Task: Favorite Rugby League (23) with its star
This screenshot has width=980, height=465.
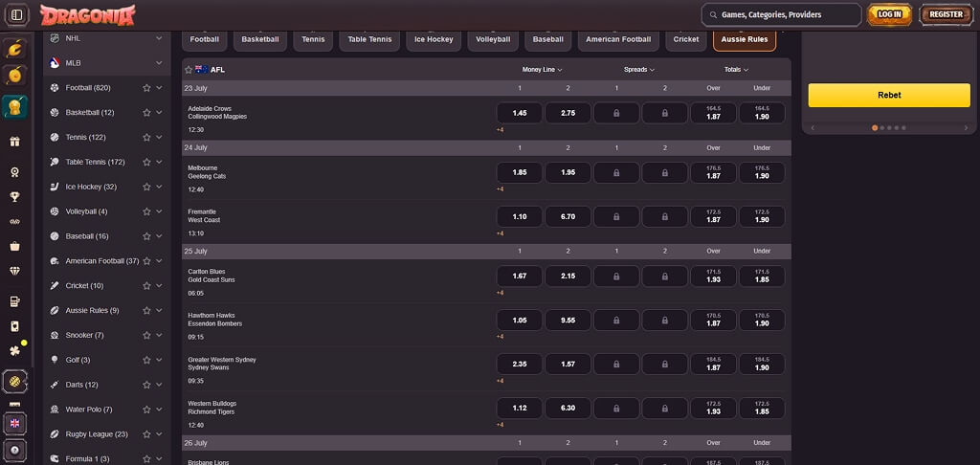Action: coord(146,434)
